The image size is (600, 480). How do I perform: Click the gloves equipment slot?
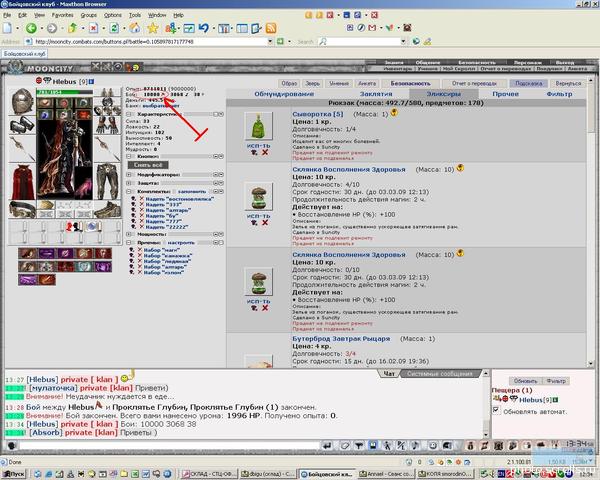[x=107, y=126]
